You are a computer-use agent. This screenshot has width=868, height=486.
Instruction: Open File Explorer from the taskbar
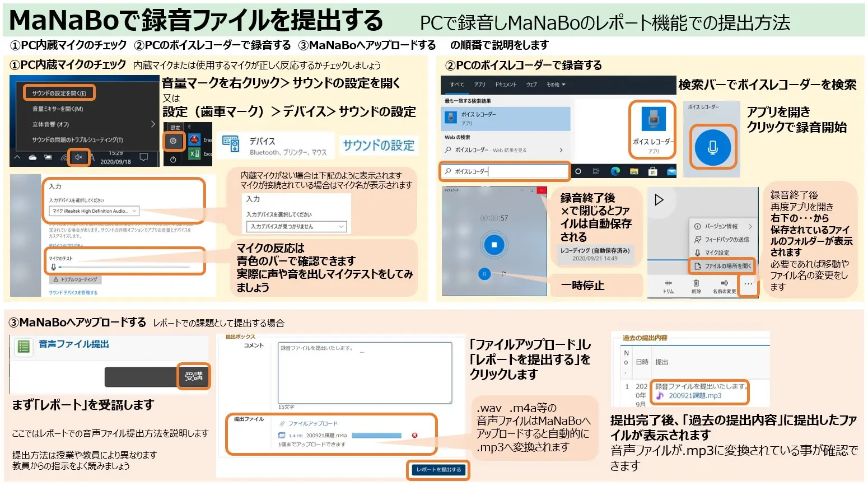coord(634,171)
